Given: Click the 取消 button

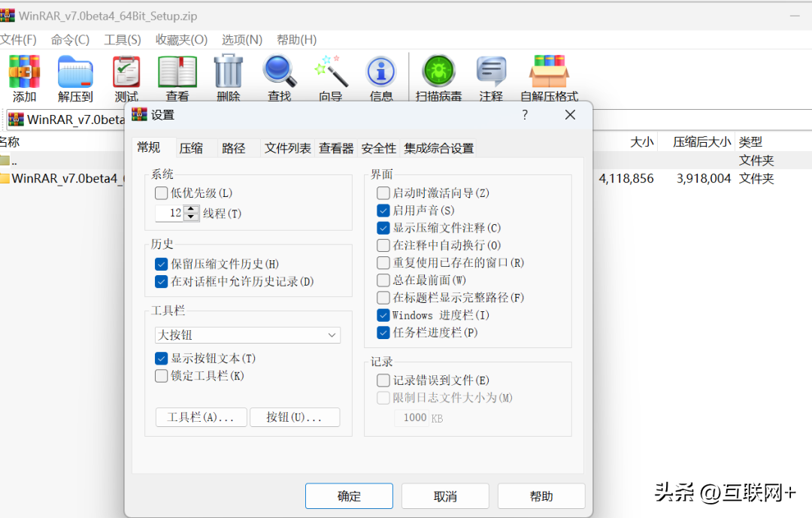Looking at the screenshot, I should click(445, 496).
